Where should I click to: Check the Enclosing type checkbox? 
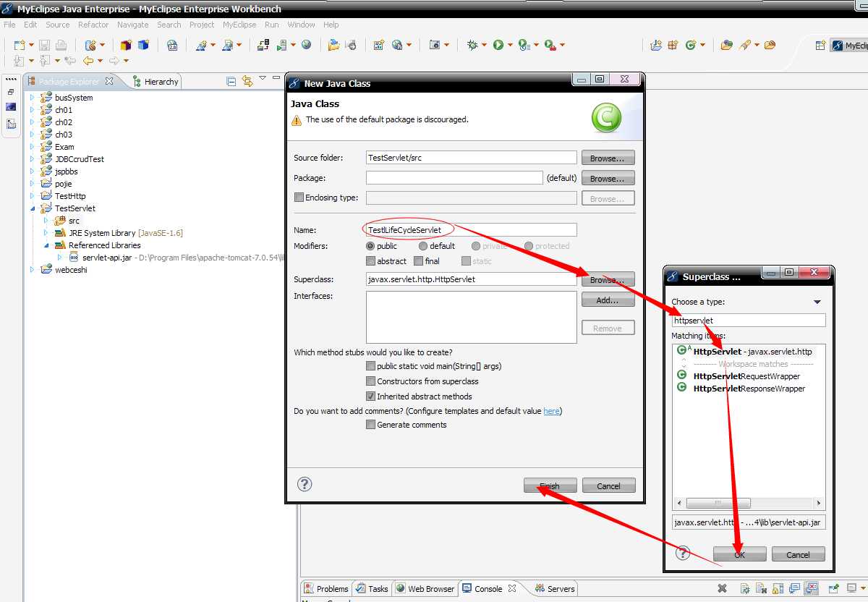tap(299, 197)
